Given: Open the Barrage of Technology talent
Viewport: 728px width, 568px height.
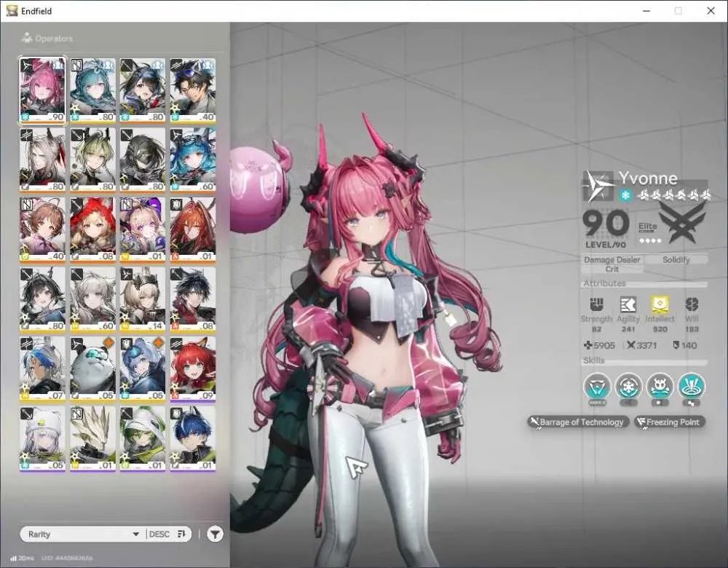Looking at the screenshot, I should point(578,422).
